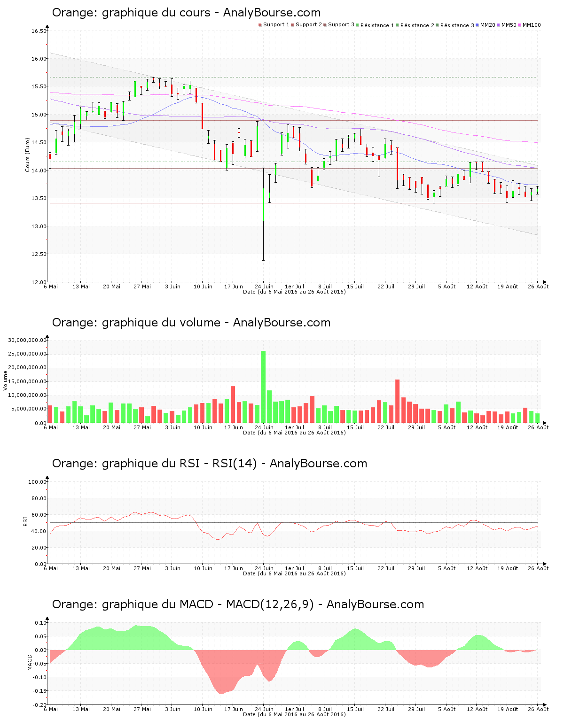Click the 12.00 price axis value
The image size is (564, 728).
click(x=39, y=282)
